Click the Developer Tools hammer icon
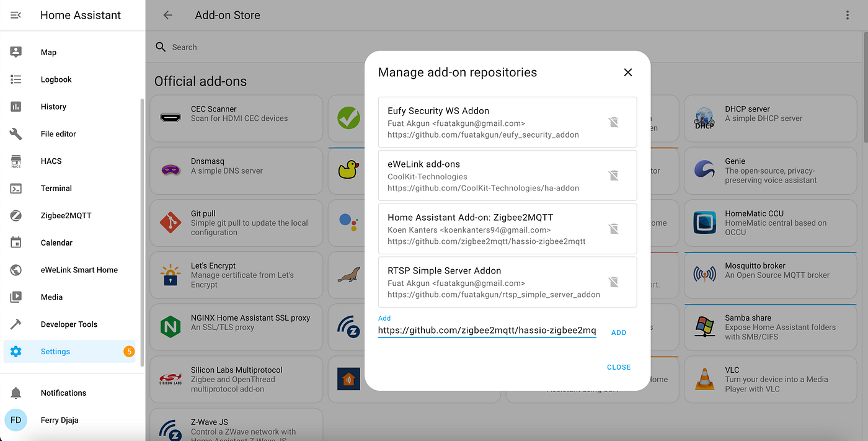 [x=16, y=324]
